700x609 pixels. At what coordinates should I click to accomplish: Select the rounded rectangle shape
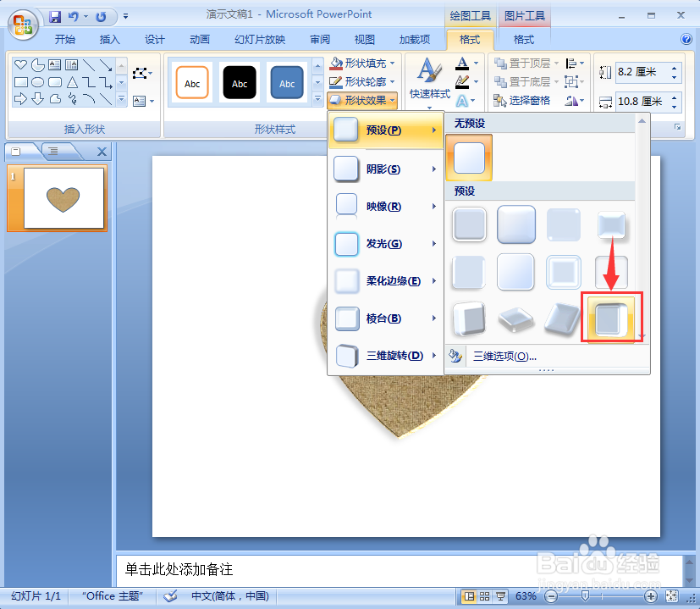pos(55,82)
